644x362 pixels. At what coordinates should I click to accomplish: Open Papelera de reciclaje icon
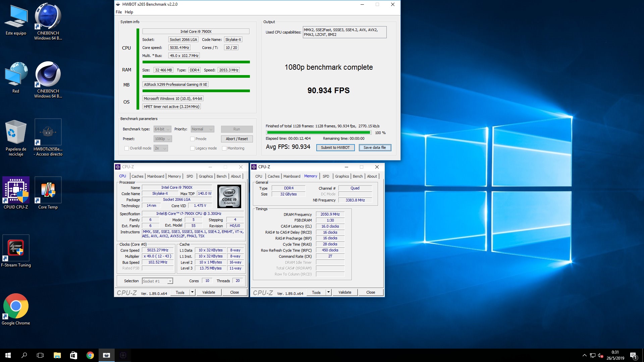click(16, 138)
